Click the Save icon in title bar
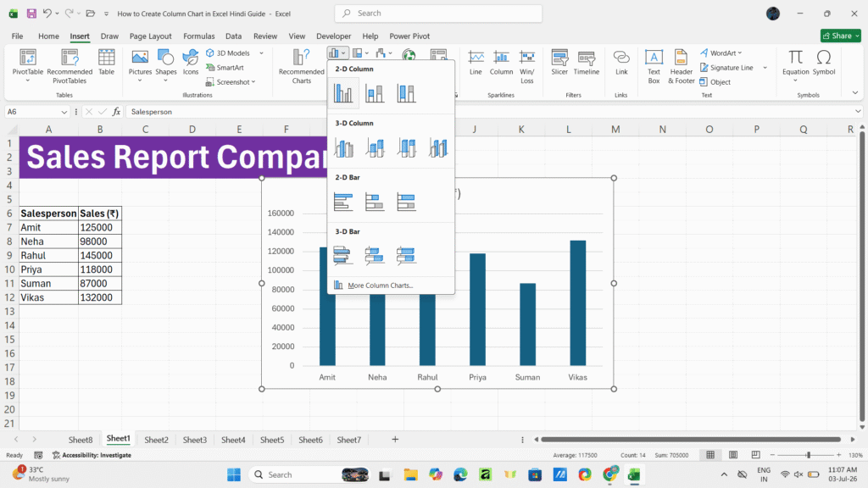Image resolution: width=868 pixels, height=488 pixels. 31,14
